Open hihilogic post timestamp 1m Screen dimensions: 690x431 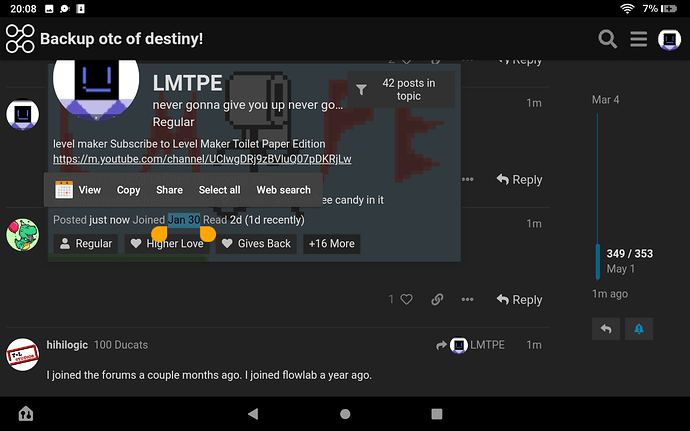534,345
